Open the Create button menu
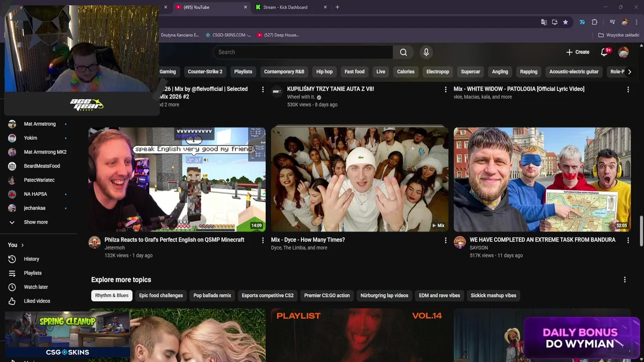Screen dimensions: 644x362 578,52
